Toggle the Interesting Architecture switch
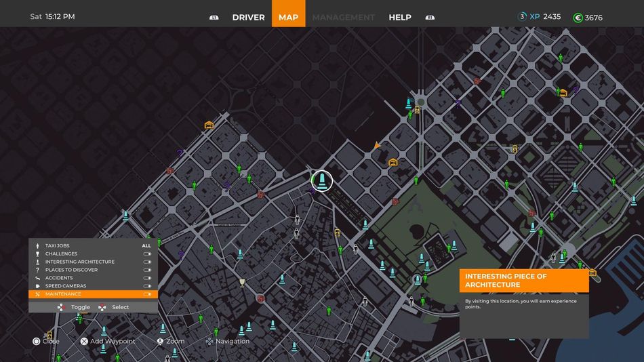 [147, 262]
